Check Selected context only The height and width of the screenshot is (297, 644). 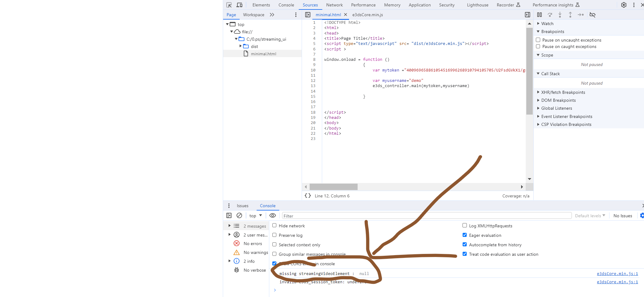[274, 244]
